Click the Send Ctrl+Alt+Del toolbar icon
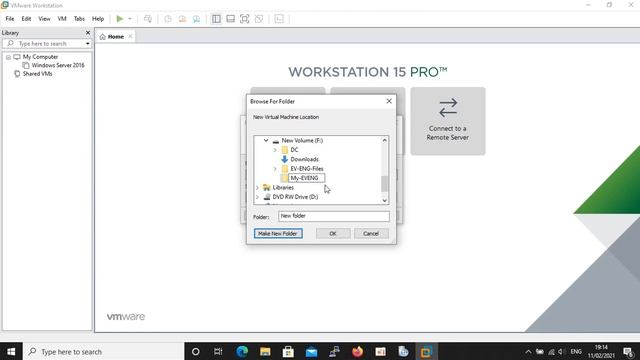Image resolution: width=640 pixels, height=360 pixels. pos(148,19)
